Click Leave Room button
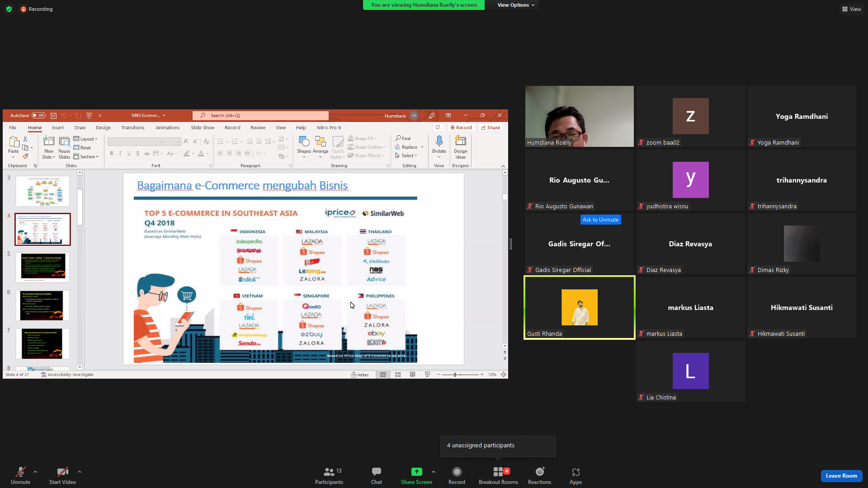Viewport: 868px width, 488px height. [841, 476]
